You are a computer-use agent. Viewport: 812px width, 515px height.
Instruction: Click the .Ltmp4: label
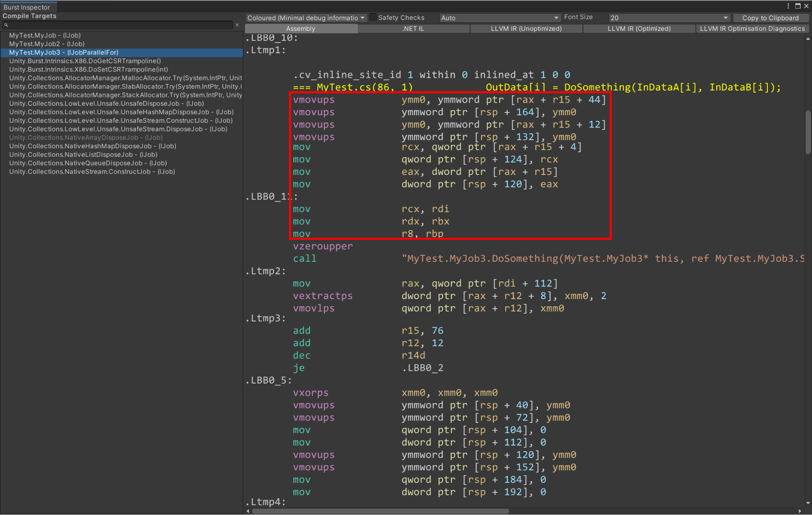266,502
